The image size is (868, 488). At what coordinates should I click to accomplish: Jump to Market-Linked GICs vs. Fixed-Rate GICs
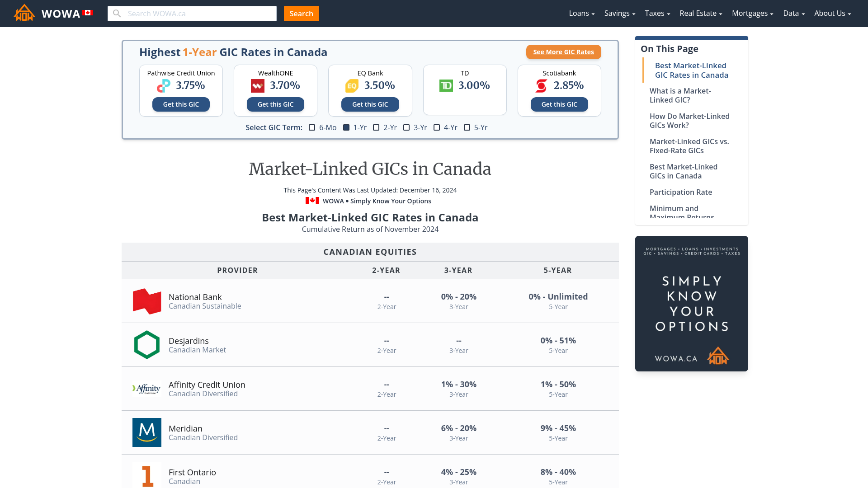(x=689, y=146)
